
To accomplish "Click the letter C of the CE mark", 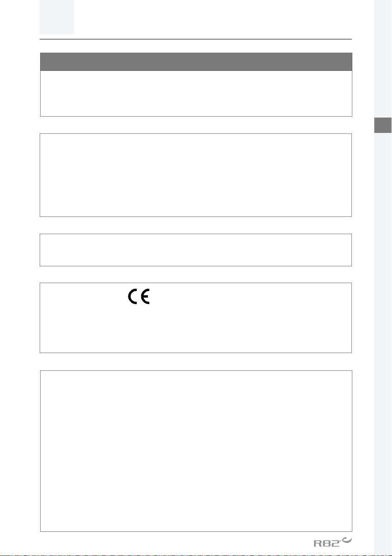I will [133, 297].
